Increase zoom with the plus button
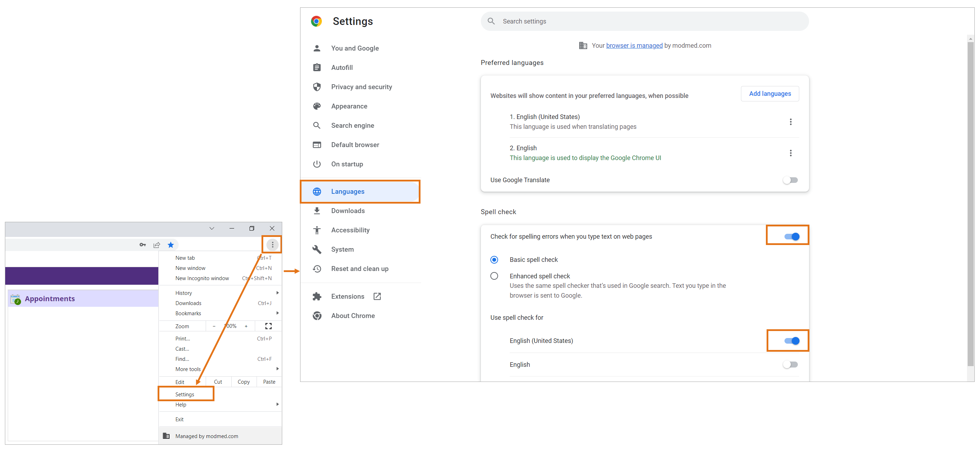The height and width of the screenshot is (450, 980). tap(246, 326)
